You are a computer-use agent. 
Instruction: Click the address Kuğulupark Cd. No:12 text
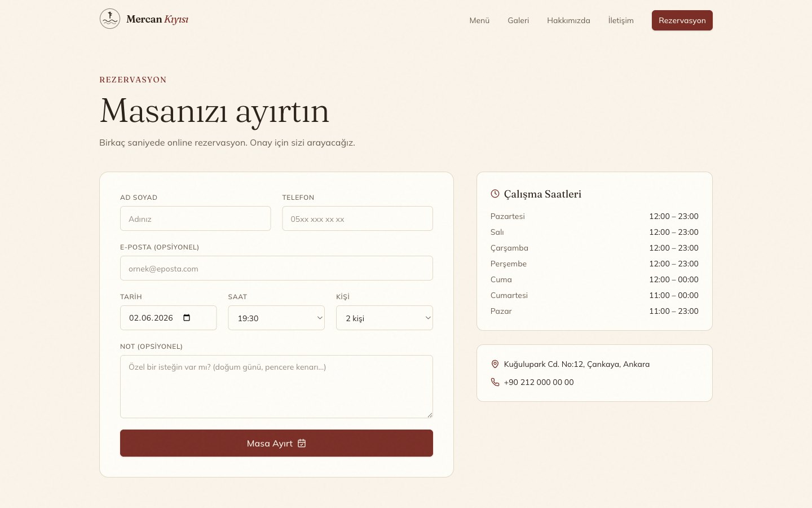pos(577,364)
